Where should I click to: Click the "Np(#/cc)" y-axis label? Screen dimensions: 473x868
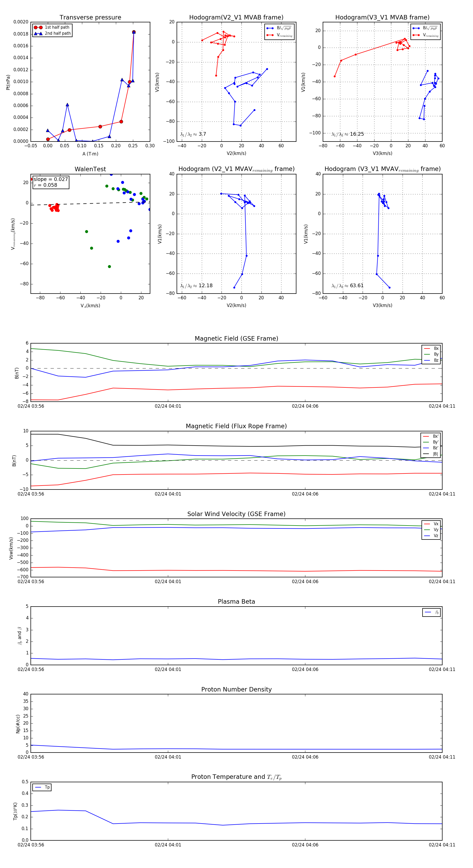(18, 723)
